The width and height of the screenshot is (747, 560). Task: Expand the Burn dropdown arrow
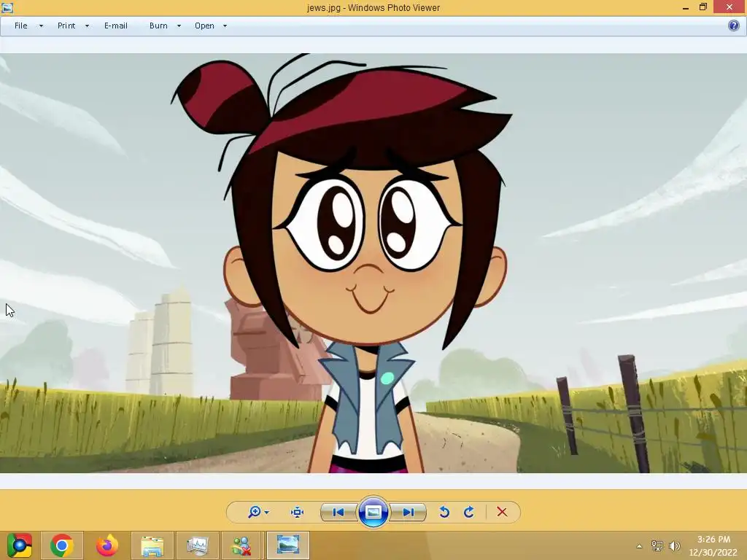click(179, 26)
